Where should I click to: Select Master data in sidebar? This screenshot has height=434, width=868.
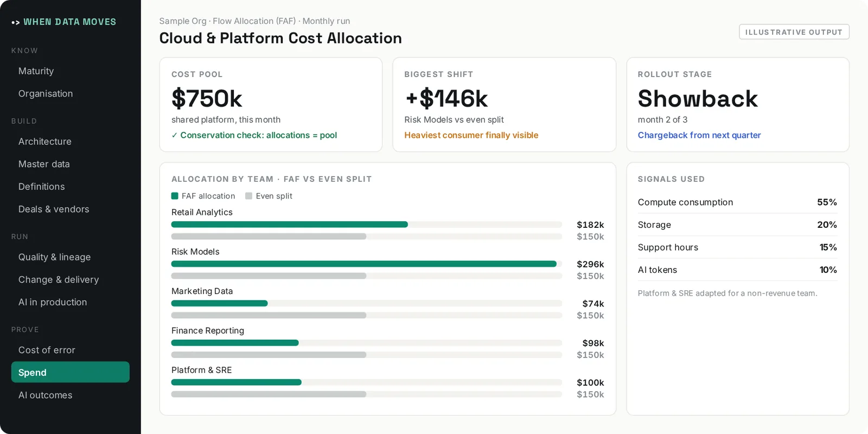pos(44,164)
